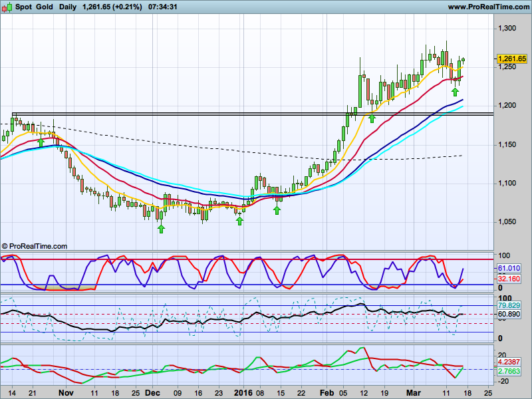Click the 23 date label on time axis

(219, 393)
